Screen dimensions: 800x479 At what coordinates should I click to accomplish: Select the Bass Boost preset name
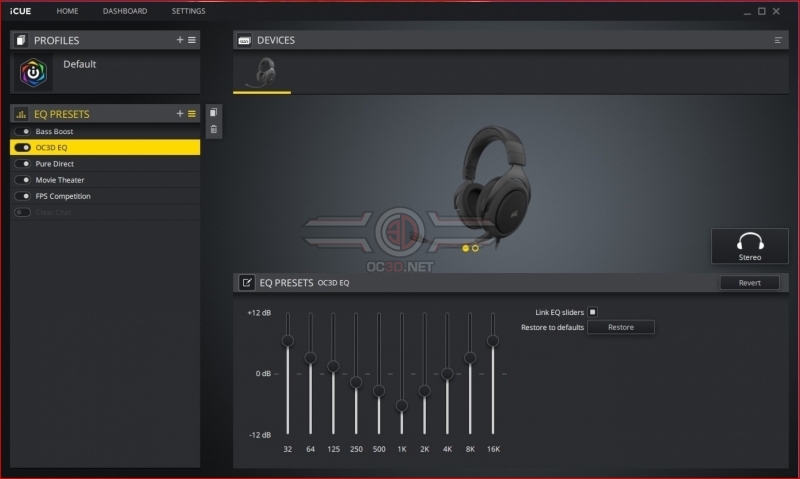point(54,132)
